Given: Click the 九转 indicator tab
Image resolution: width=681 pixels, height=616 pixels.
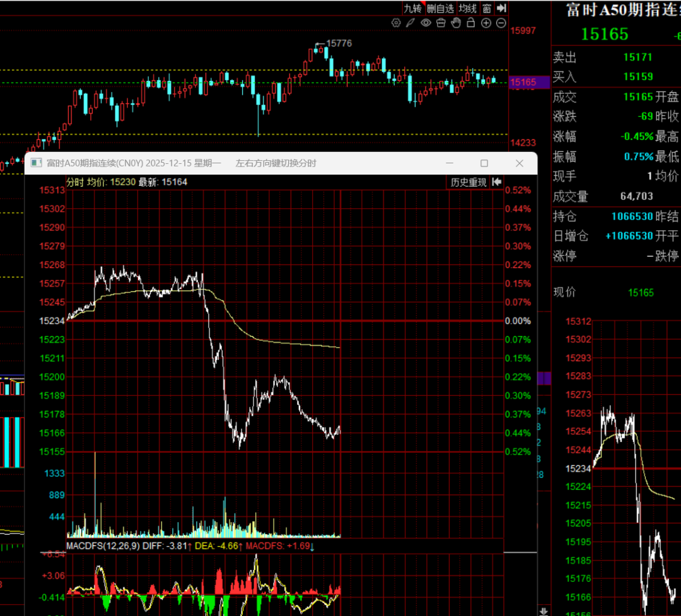Looking at the screenshot, I should pos(412,8).
